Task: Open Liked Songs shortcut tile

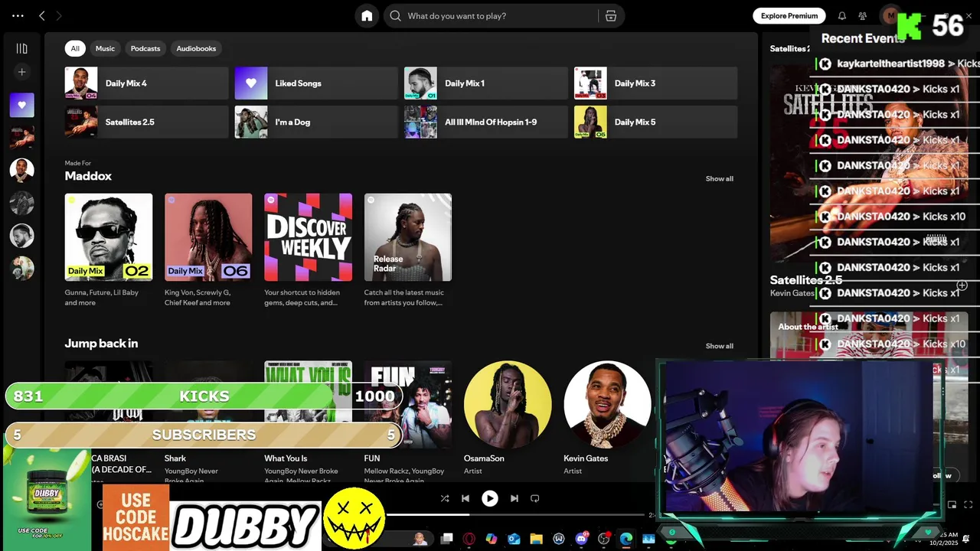Action: (316, 83)
